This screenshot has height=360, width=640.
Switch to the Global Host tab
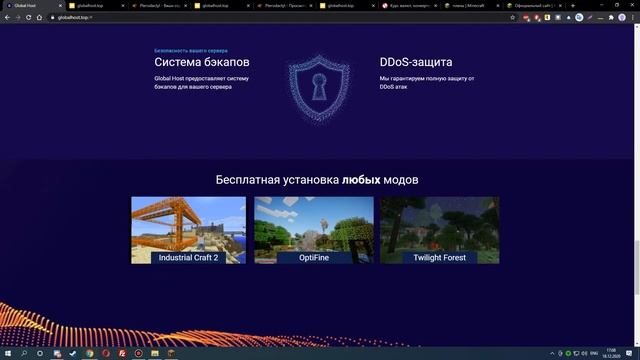click(33, 6)
